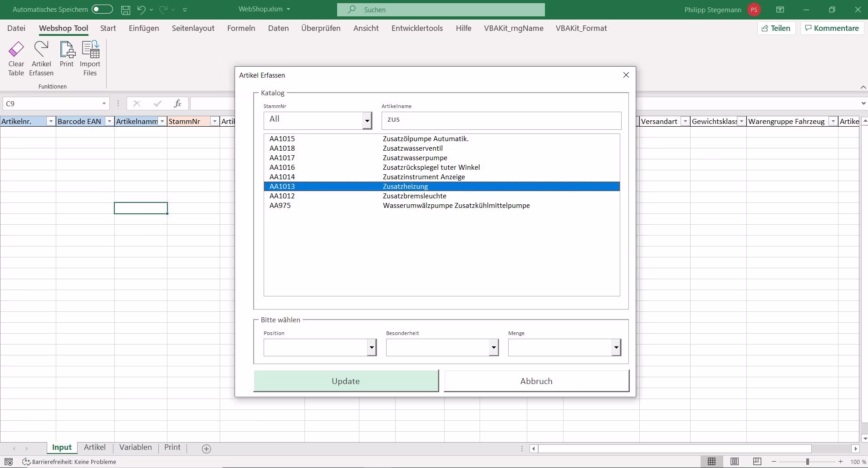Enable Page Break Preview view
The image size is (868, 468).
[x=757, y=461]
